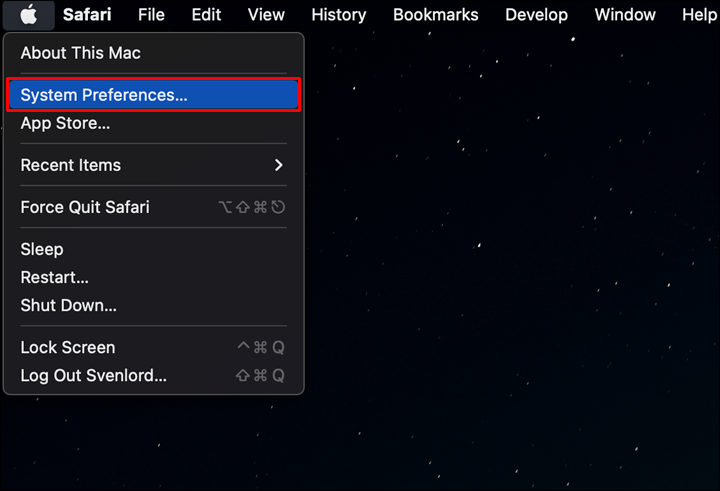Expand the Recent Items submenu
The height and width of the screenshot is (491, 720).
click(x=154, y=165)
